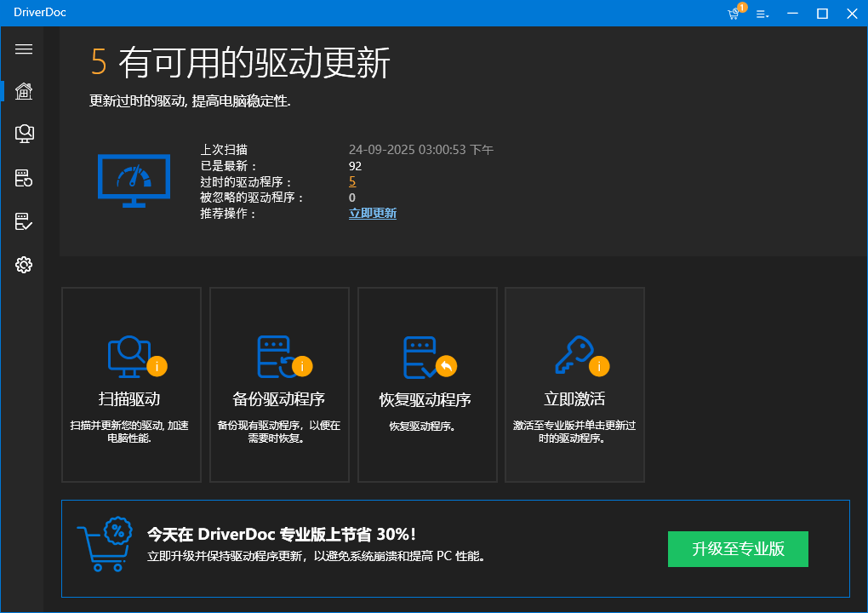Open the Settings gear icon

(x=24, y=265)
